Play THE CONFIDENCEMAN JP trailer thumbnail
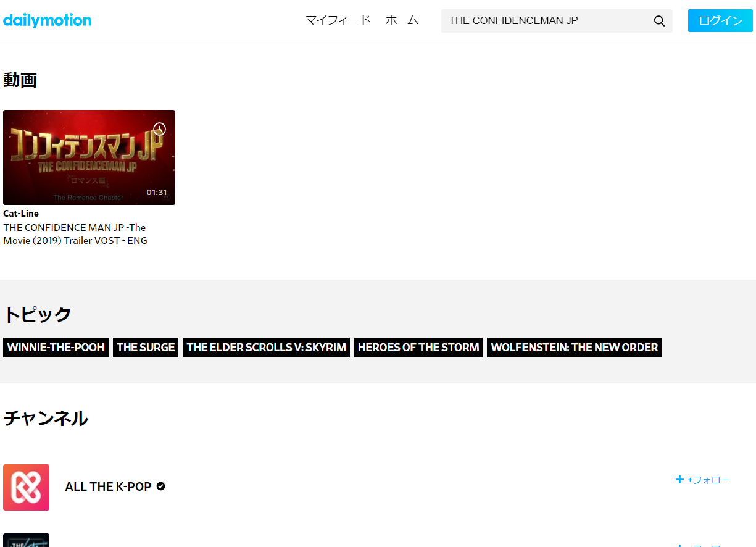The width and height of the screenshot is (756, 547). click(x=89, y=157)
